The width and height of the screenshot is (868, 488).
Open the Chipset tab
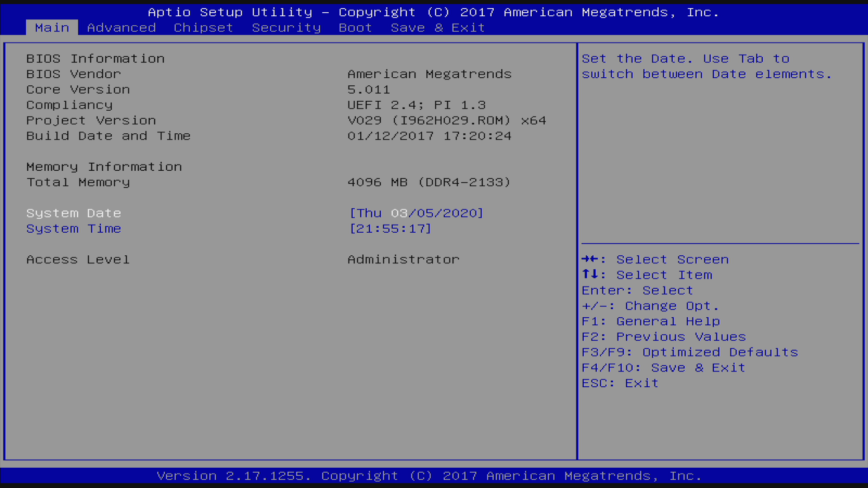[203, 28]
